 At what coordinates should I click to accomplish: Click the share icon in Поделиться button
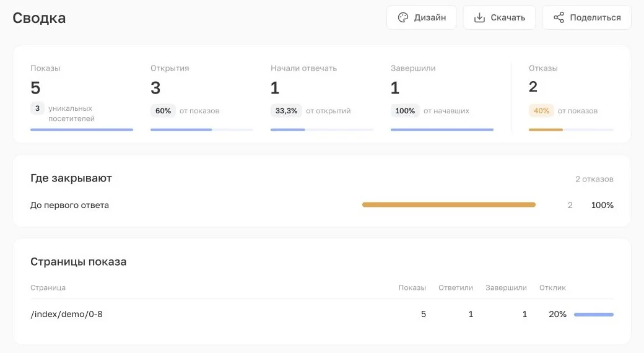point(559,17)
